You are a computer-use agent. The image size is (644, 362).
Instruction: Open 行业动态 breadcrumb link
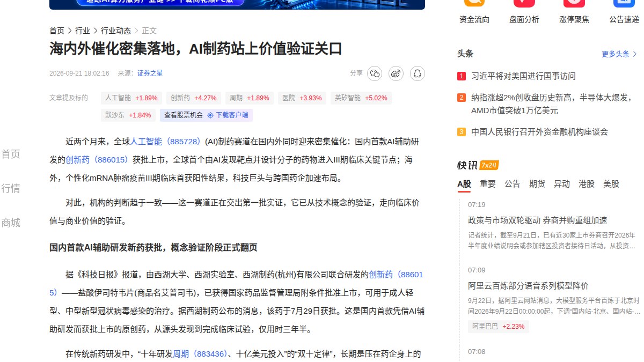tap(116, 31)
